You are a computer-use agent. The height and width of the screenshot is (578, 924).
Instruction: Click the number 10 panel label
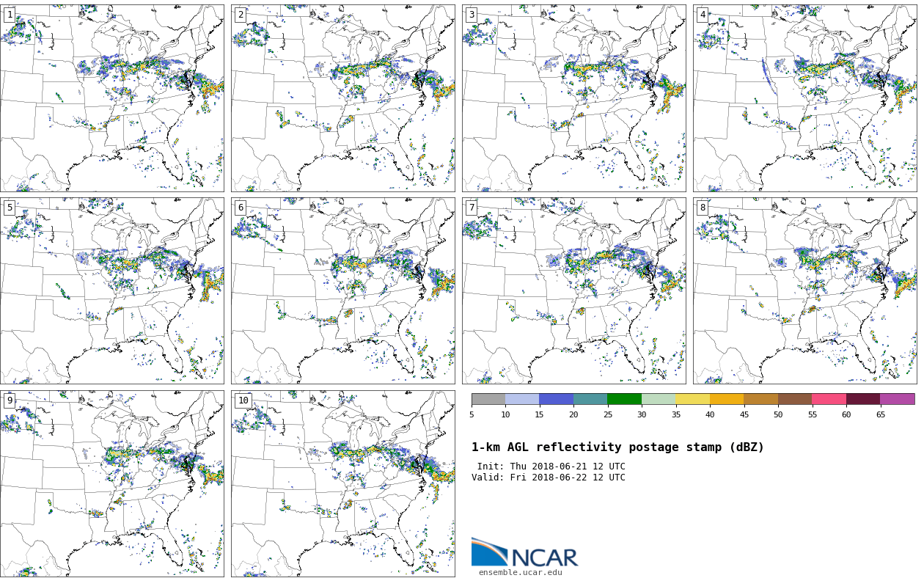pyautogui.click(x=243, y=400)
